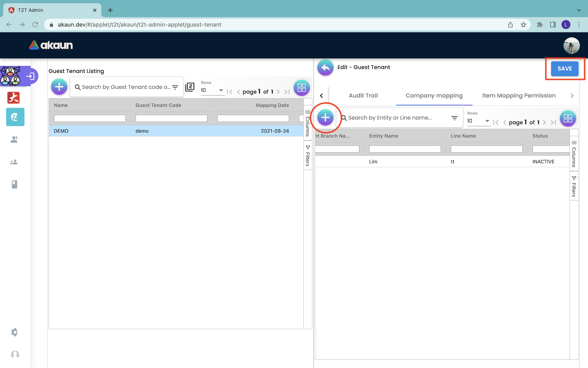Select the DEMO row in the tenant list

click(176, 131)
